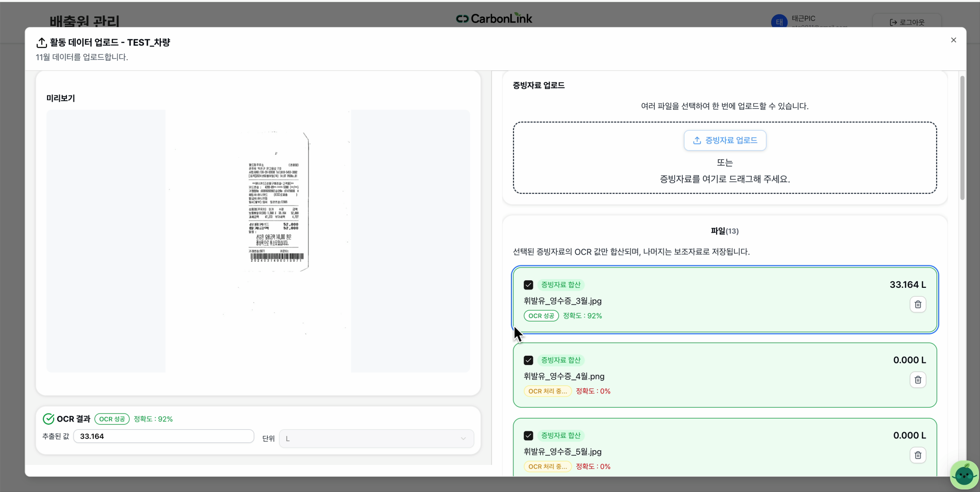Uncheck 증빙자료 합산 for 휘발유_영수증_5월.jpg
The image size is (980, 492).
pyautogui.click(x=528, y=435)
